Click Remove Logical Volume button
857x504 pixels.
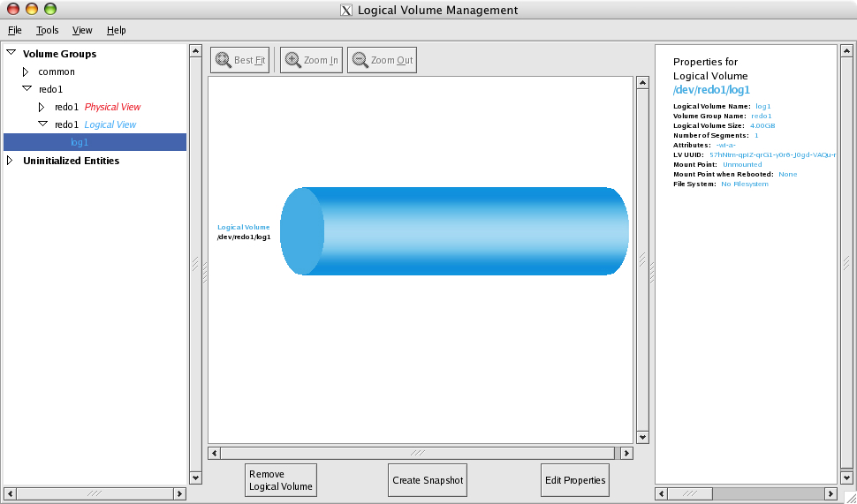(280, 480)
